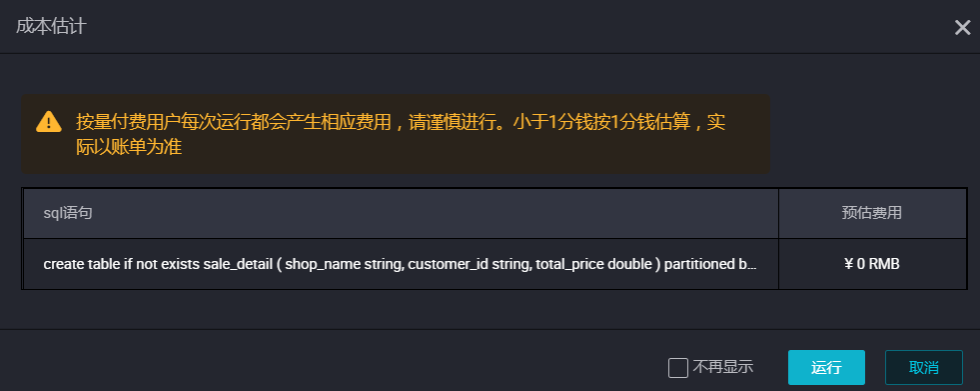The height and width of the screenshot is (391, 980).
Task: Click shop_name string in the SQL statement
Action: pos(342,265)
